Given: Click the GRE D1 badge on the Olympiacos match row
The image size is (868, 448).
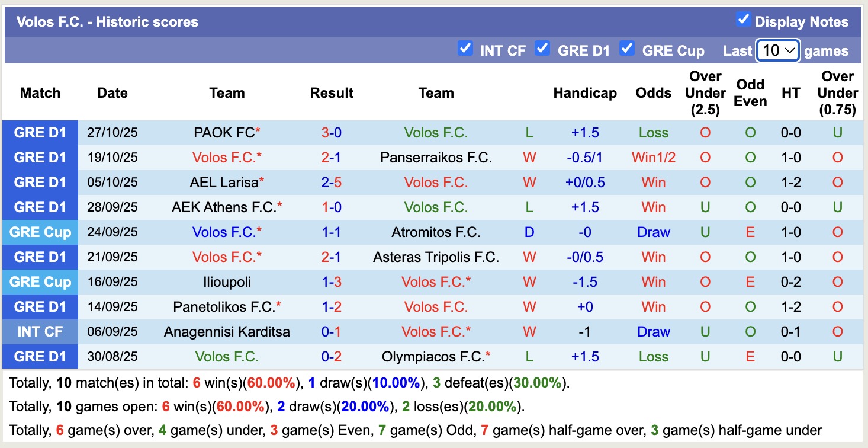Looking at the screenshot, I should (x=40, y=356).
